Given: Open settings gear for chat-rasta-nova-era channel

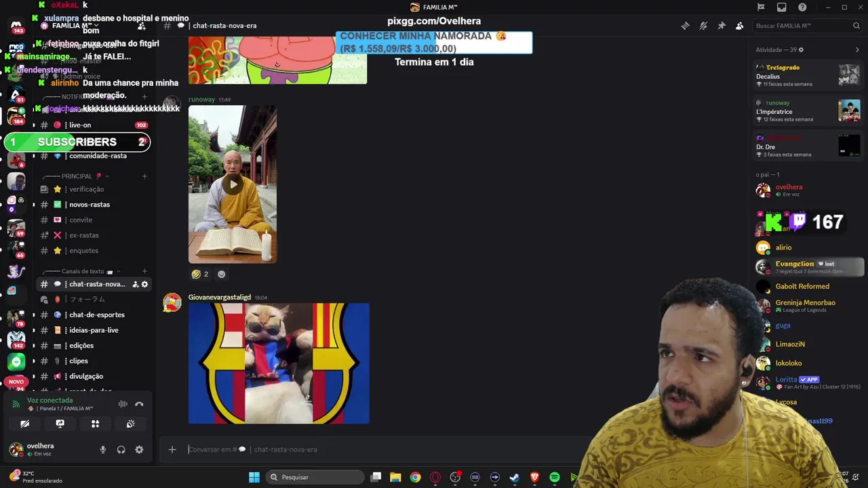Looking at the screenshot, I should coord(144,284).
